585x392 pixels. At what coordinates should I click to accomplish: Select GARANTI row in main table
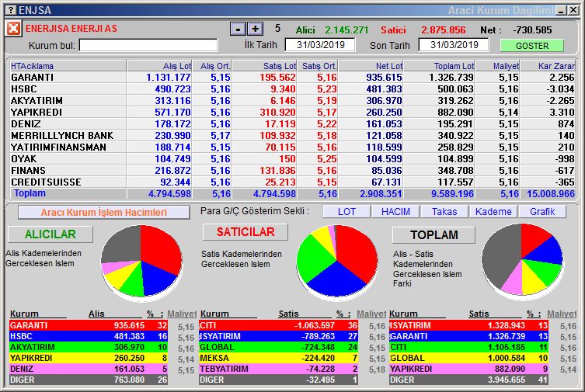(292, 77)
